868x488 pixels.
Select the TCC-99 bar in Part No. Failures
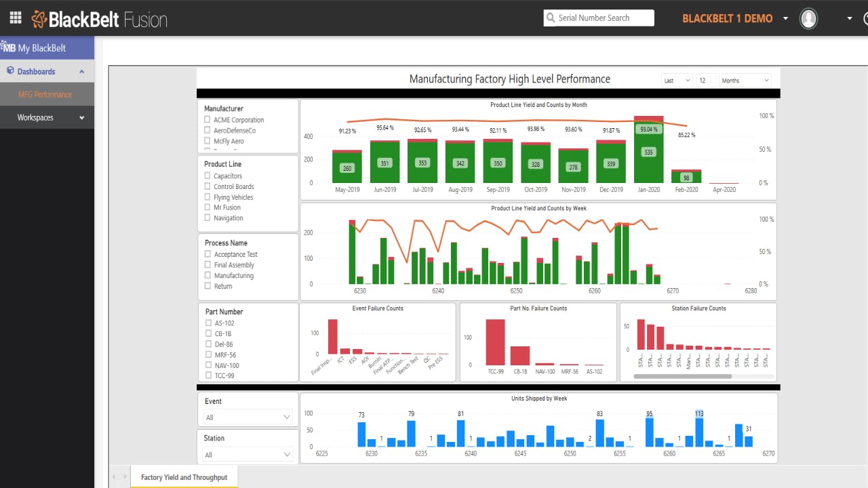[x=496, y=342]
